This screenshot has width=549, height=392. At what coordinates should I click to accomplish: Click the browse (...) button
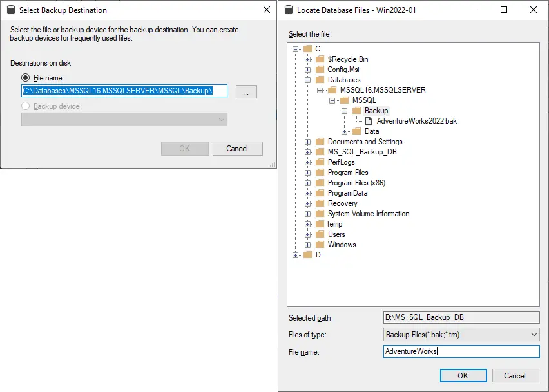246,92
